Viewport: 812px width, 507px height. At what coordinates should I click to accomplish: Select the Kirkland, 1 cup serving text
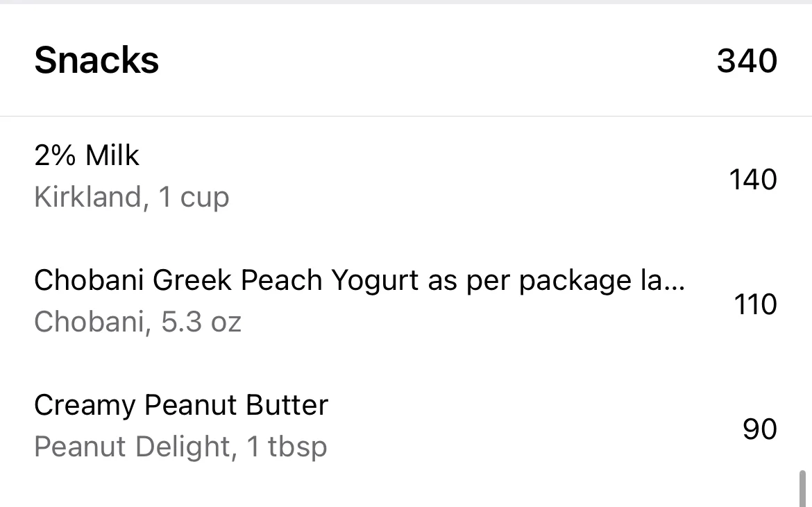(132, 197)
